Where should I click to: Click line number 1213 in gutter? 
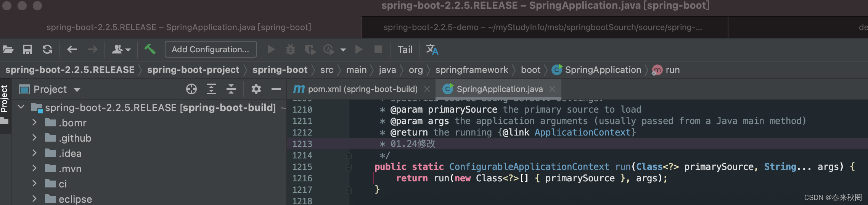pos(302,144)
